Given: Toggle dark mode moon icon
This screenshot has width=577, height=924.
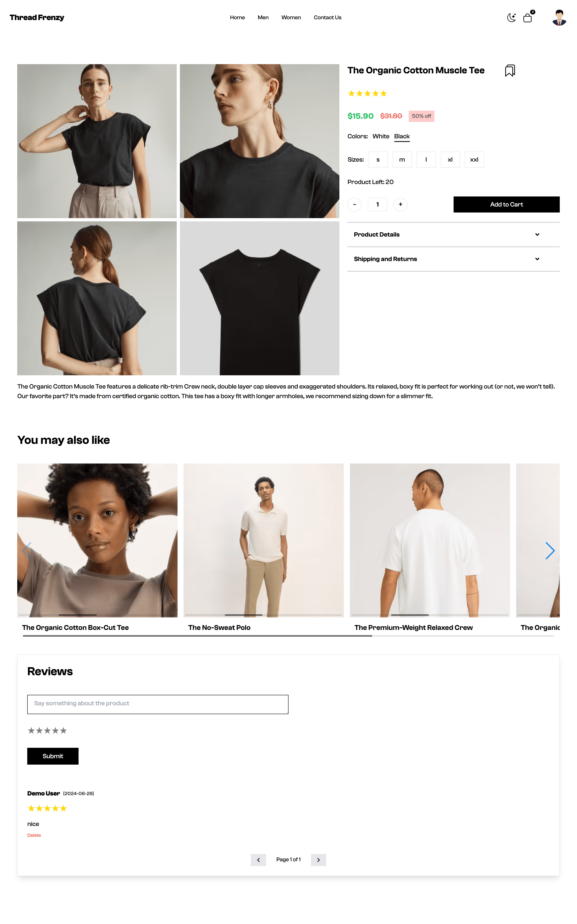Looking at the screenshot, I should [511, 18].
